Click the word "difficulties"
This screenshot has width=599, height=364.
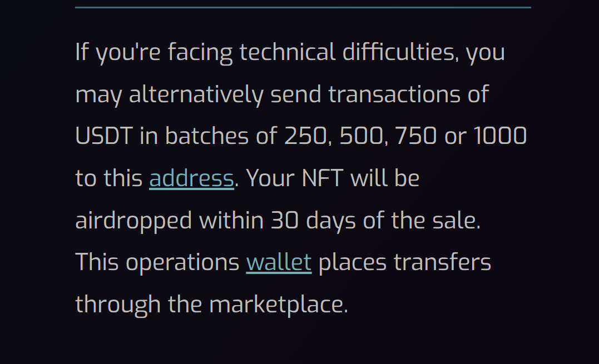(x=398, y=52)
